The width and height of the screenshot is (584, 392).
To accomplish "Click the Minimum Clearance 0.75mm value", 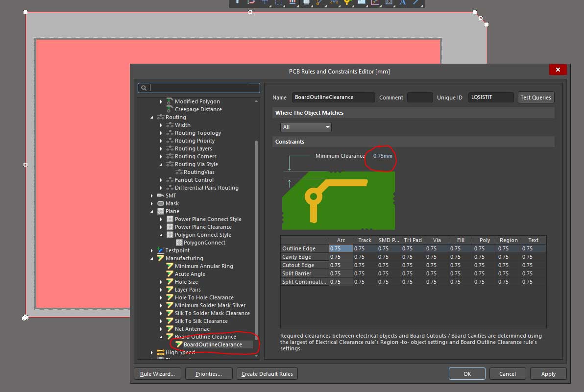I will 383,156.
